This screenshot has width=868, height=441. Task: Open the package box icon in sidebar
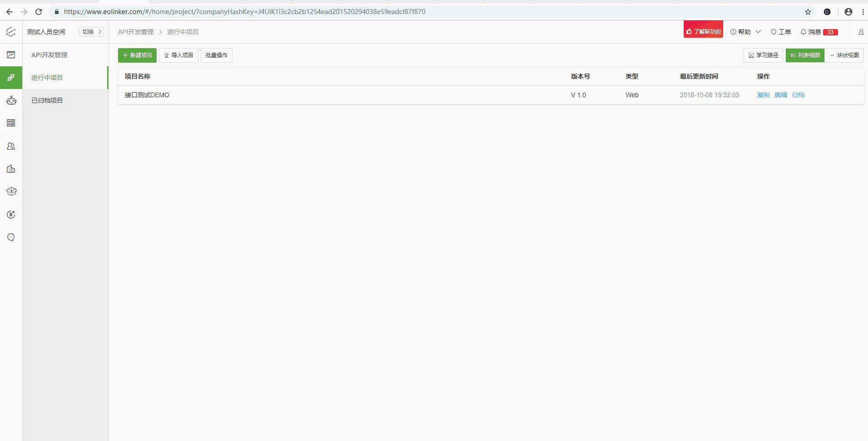(x=11, y=192)
